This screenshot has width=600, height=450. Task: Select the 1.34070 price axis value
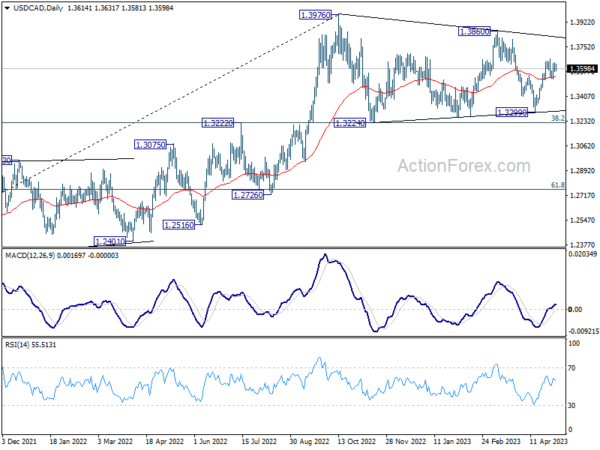[x=583, y=97]
